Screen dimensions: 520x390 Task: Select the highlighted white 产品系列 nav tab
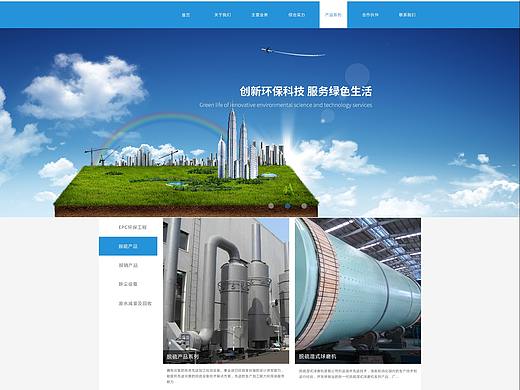point(333,15)
